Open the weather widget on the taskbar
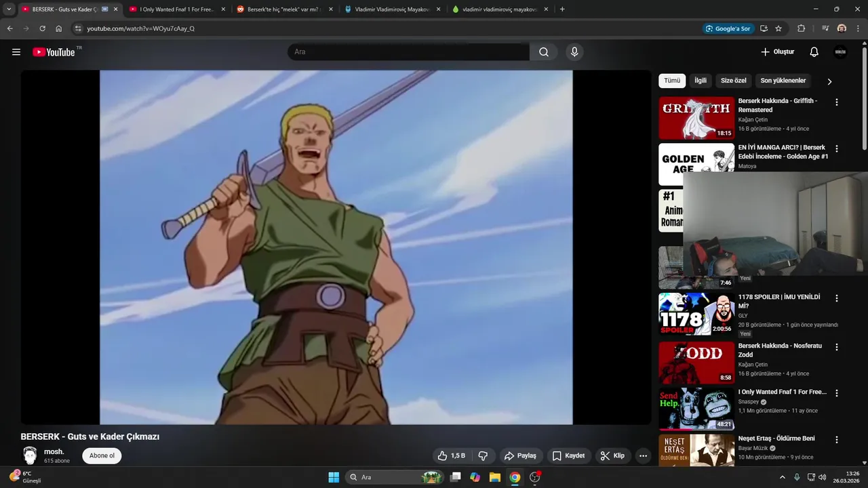 point(26,477)
